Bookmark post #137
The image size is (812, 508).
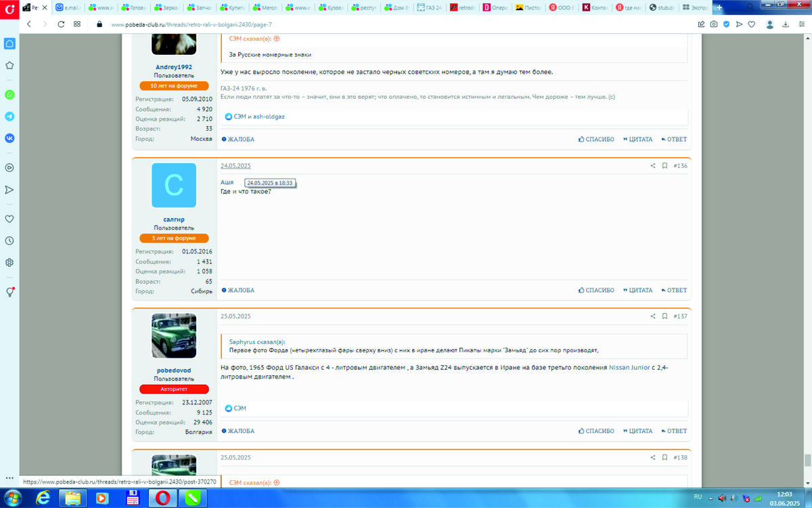tap(664, 316)
